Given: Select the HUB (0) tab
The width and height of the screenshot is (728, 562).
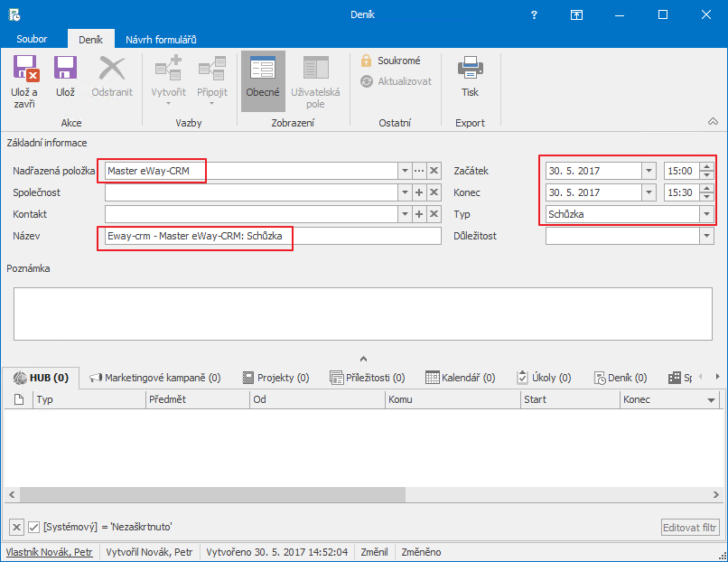Looking at the screenshot, I should coord(41,378).
